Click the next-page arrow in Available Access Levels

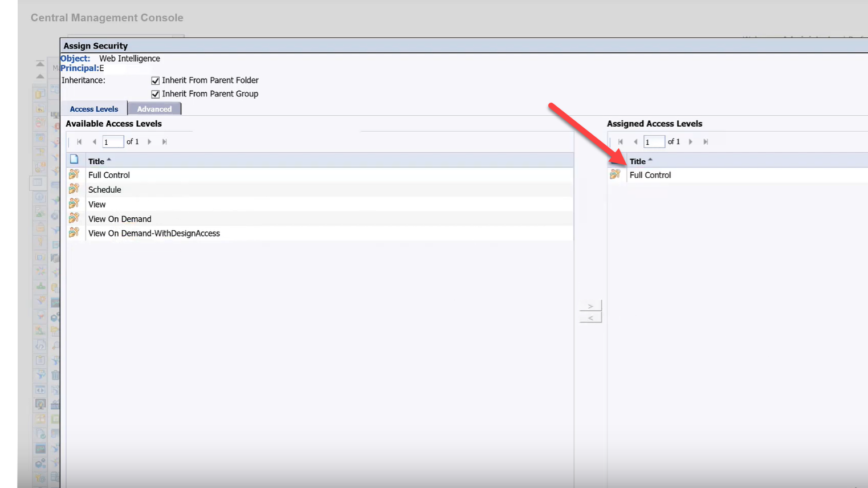pyautogui.click(x=149, y=141)
